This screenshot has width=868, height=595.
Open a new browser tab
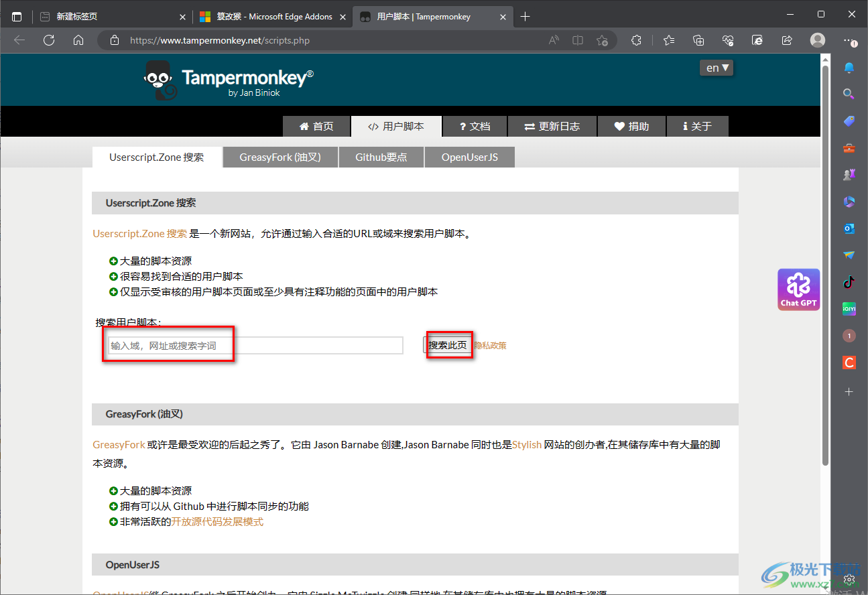525,17
